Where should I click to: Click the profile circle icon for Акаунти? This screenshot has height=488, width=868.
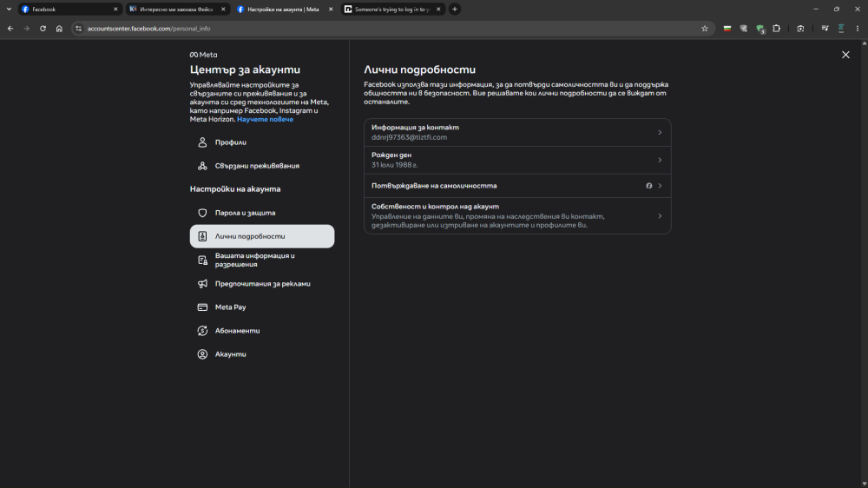click(202, 354)
